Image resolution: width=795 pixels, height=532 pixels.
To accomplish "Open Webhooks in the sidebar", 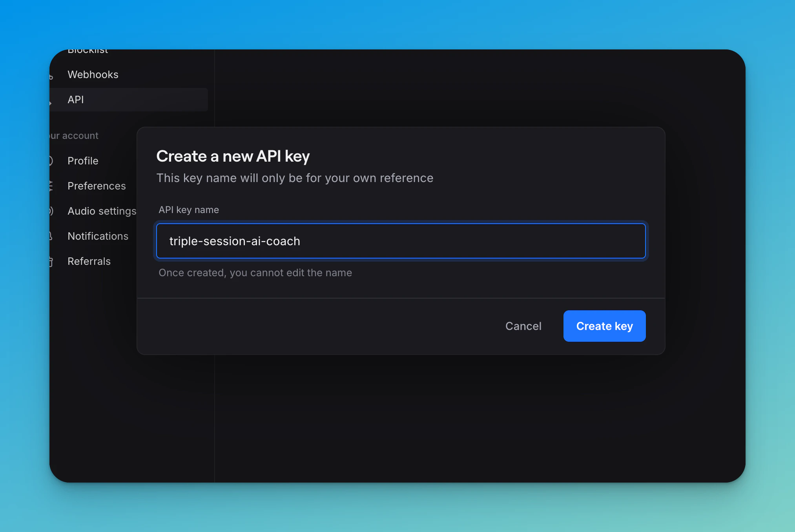I will click(93, 75).
